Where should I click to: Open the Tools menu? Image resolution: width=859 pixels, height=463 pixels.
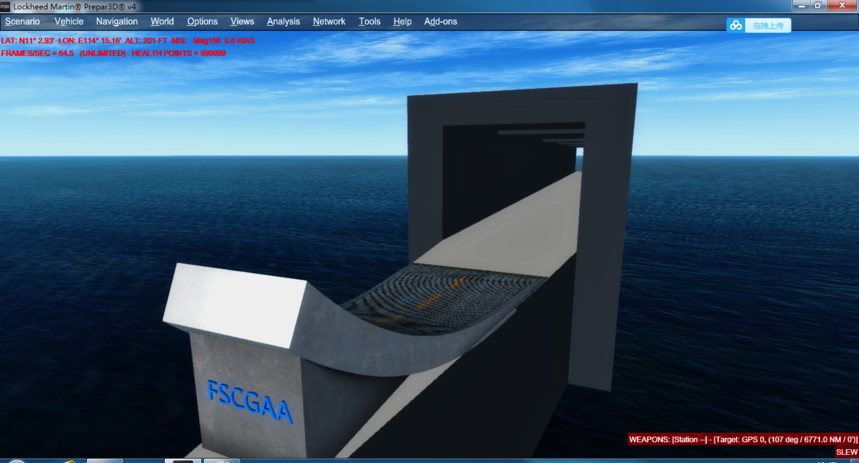pyautogui.click(x=369, y=21)
